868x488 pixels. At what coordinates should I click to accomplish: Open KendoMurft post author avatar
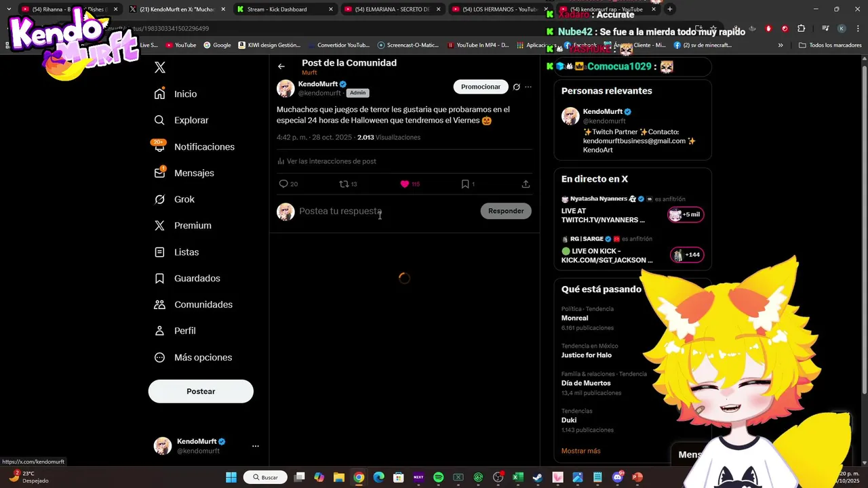coord(285,88)
